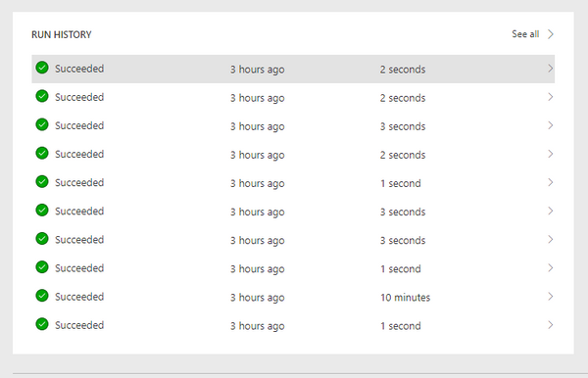This screenshot has width=588, height=378.
Task: Click the green success icon on the first run
Action: click(x=42, y=68)
